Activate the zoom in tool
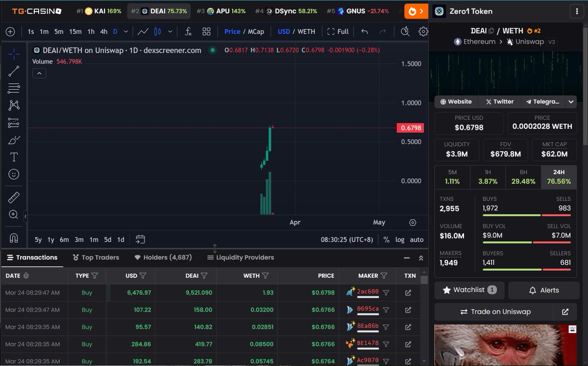The image size is (588, 366). tap(14, 214)
